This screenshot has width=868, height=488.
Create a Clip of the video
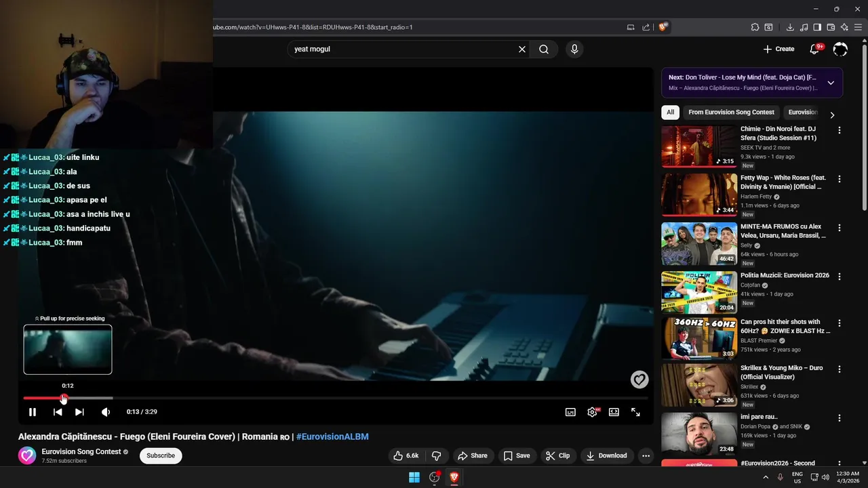557,455
